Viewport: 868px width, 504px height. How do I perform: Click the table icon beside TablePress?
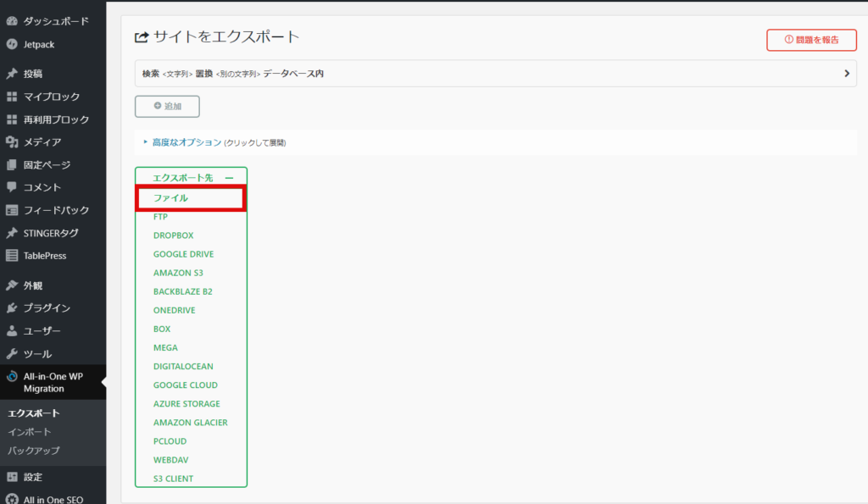(x=12, y=256)
